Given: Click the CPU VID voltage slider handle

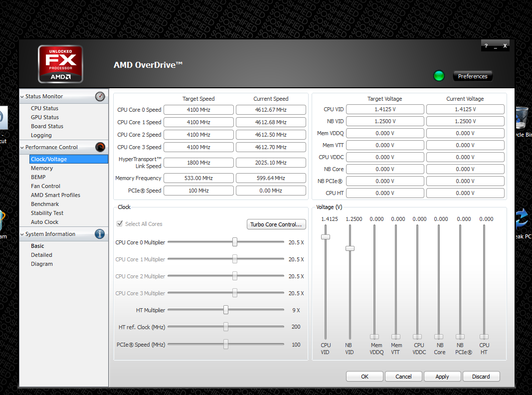Looking at the screenshot, I should pos(326,237).
